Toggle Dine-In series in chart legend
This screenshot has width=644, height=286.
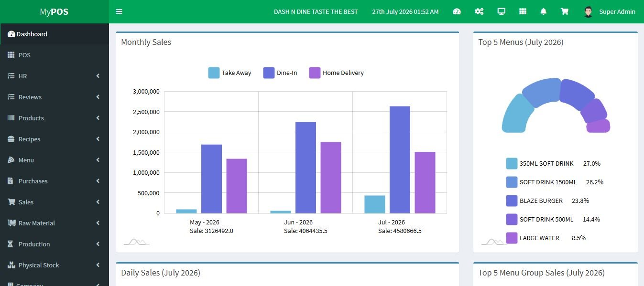point(280,73)
